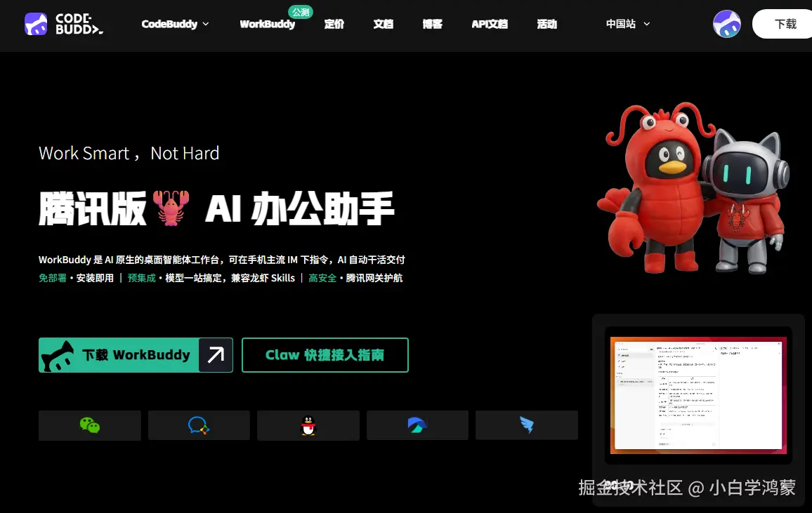
Task: Click the WorkBuddy tab with 公测 badge
Action: 268,24
